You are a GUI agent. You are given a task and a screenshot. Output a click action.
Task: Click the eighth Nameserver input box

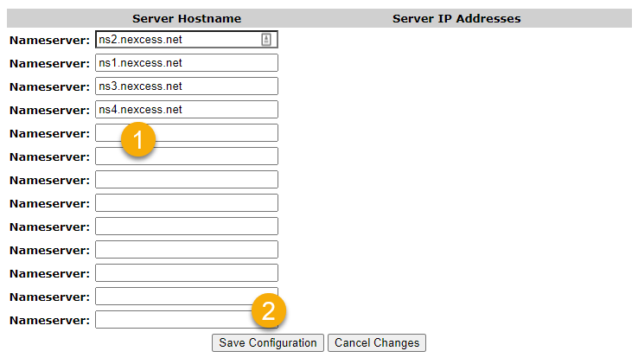[186, 203]
